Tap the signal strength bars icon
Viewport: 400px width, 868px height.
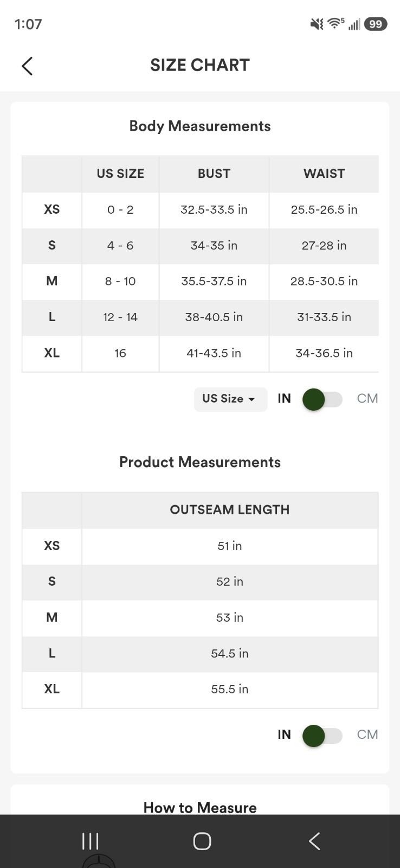(354, 24)
